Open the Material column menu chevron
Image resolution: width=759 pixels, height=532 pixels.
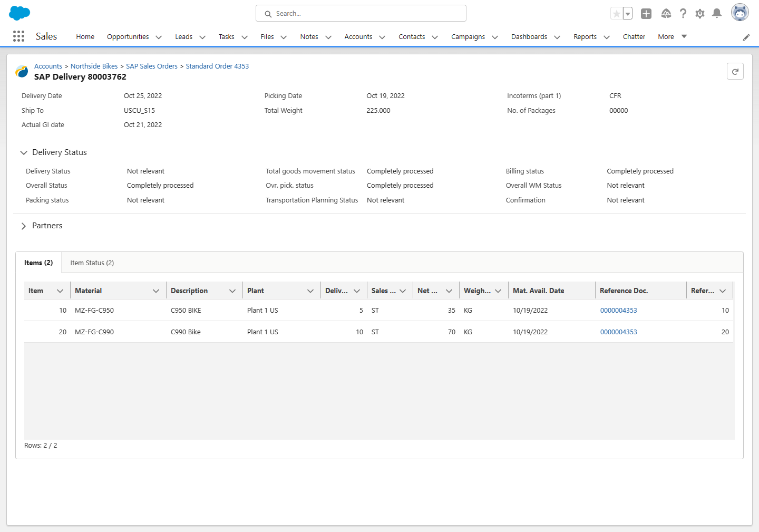pyautogui.click(x=156, y=291)
